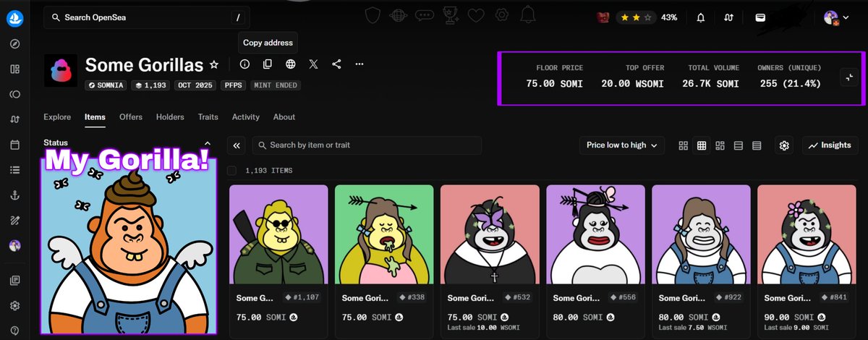Focus the Search OpenSea field

click(147, 17)
